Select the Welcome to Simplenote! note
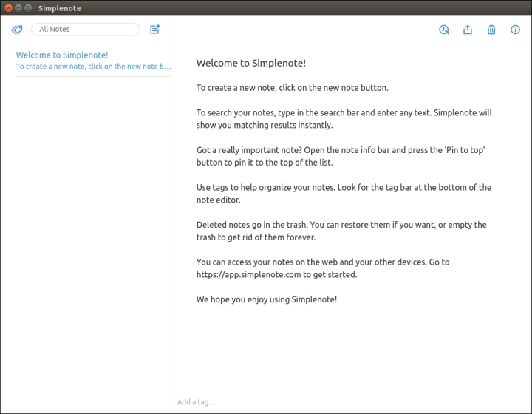Image resolution: width=532 pixels, height=414 pixels. (x=93, y=61)
